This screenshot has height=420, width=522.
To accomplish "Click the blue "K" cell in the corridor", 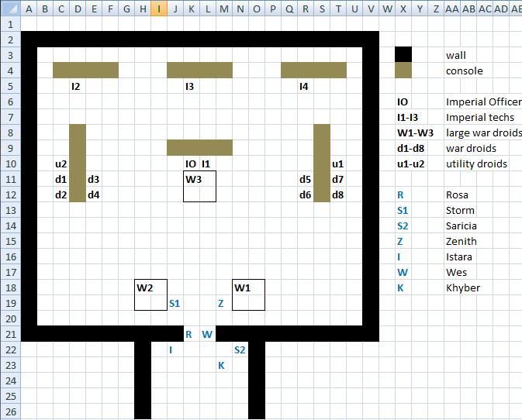I will click(x=224, y=366).
